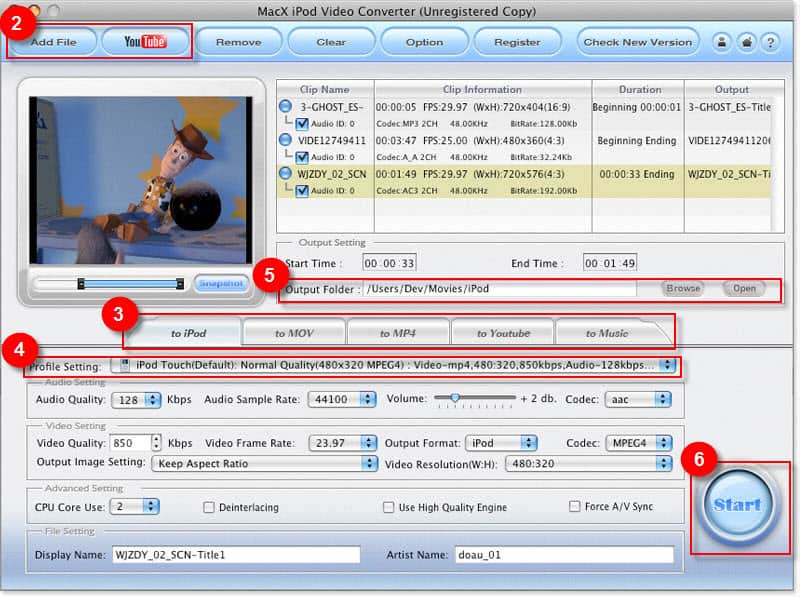Click the Browse button for output folder
The image size is (800, 597).
point(683,289)
